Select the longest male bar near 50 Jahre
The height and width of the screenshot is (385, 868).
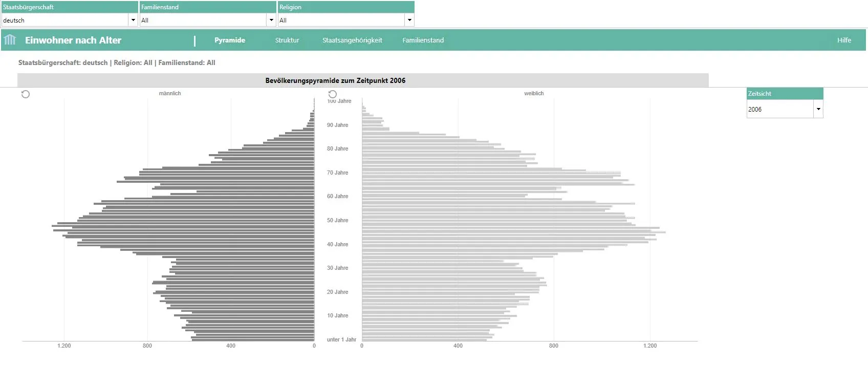click(183, 225)
